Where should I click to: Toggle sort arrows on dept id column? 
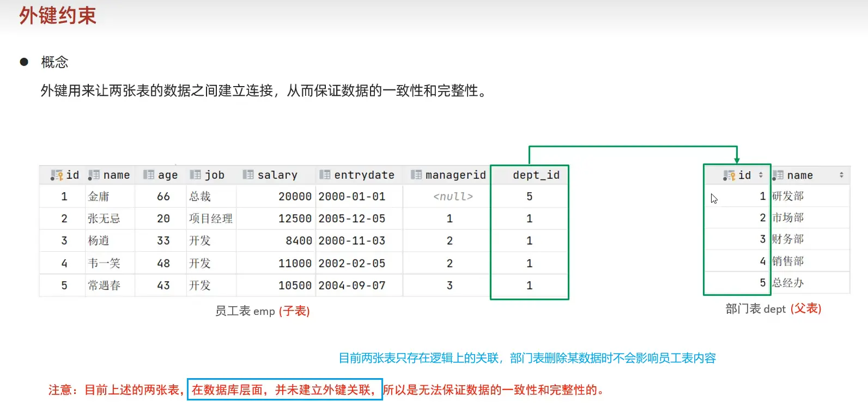[761, 175]
